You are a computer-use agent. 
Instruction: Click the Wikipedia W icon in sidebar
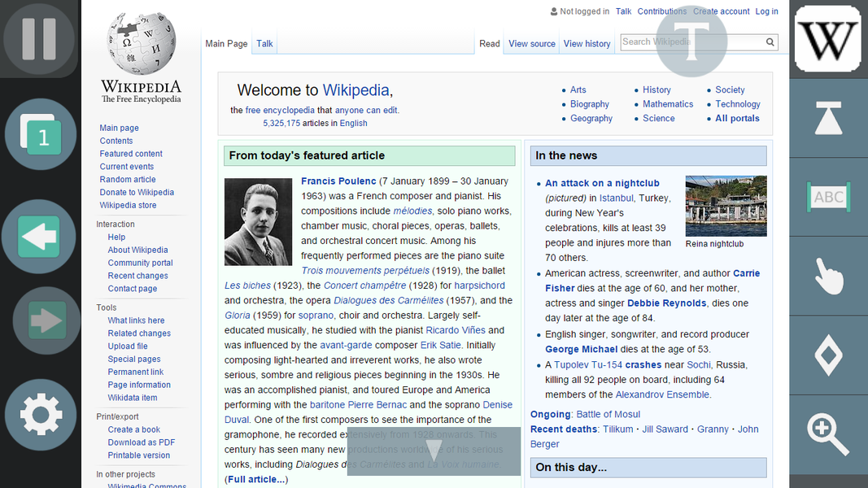[x=828, y=39]
